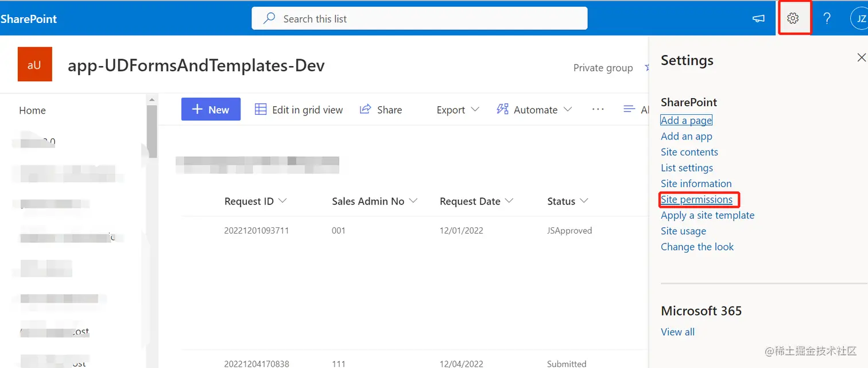This screenshot has height=368, width=868.
Task: Expand the Automate dropdown menu
Action: (x=534, y=110)
